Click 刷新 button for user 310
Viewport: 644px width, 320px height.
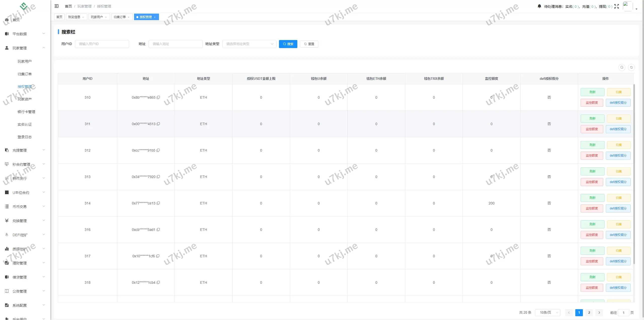[x=592, y=92]
